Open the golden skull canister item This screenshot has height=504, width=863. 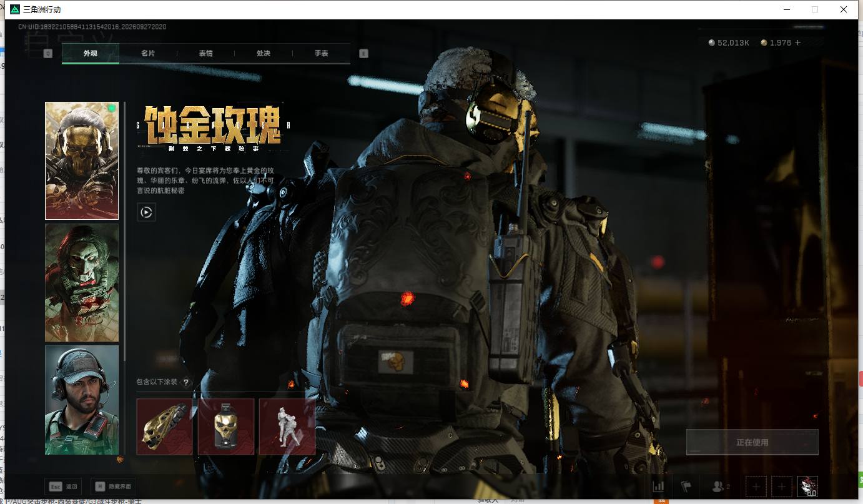pyautogui.click(x=226, y=427)
